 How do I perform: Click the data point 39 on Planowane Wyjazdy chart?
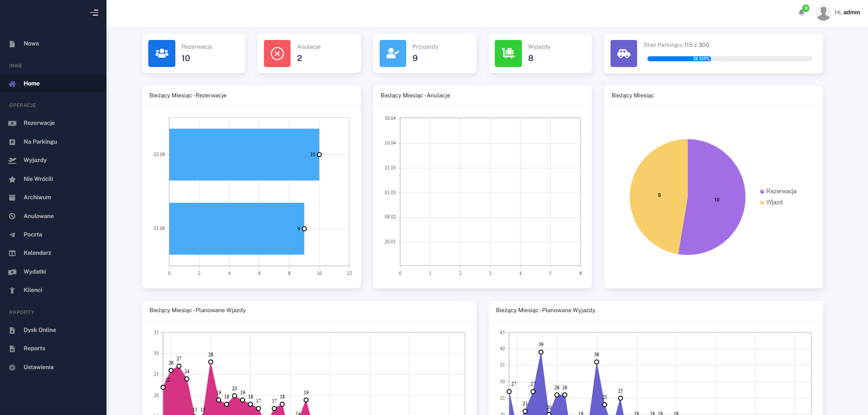click(541, 353)
